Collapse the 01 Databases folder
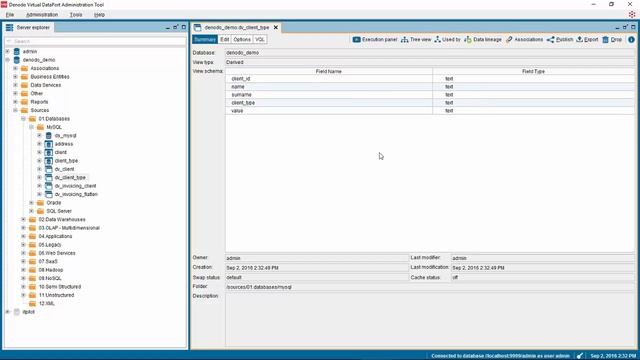 (x=23, y=119)
